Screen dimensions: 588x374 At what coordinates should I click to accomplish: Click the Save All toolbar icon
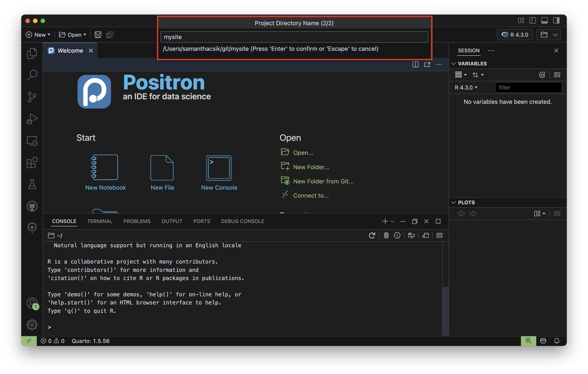pyautogui.click(x=110, y=35)
